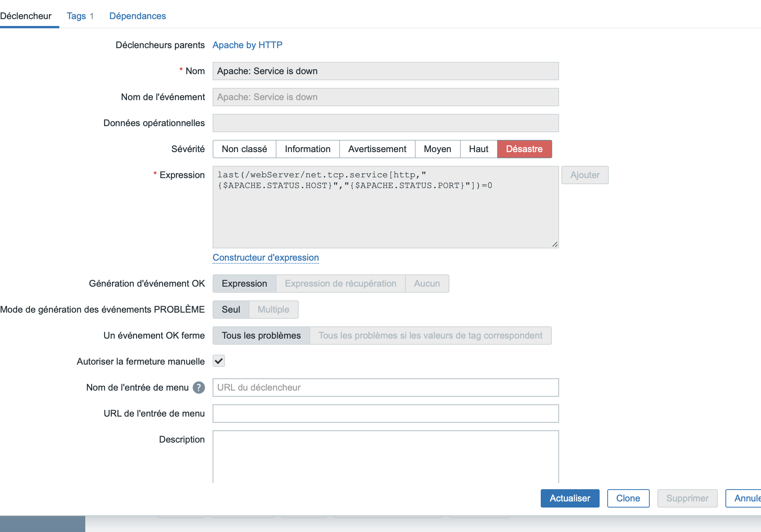The image size is (761, 532).
Task: Click the Clone button
Action: point(628,498)
